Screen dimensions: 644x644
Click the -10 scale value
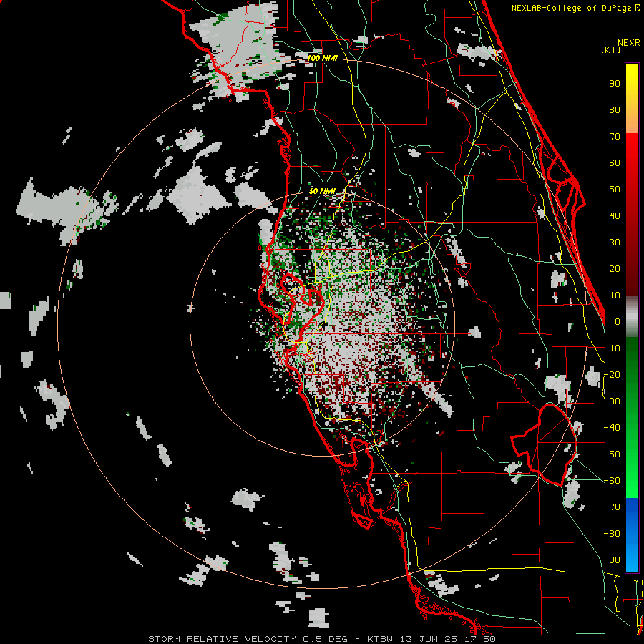612,348
